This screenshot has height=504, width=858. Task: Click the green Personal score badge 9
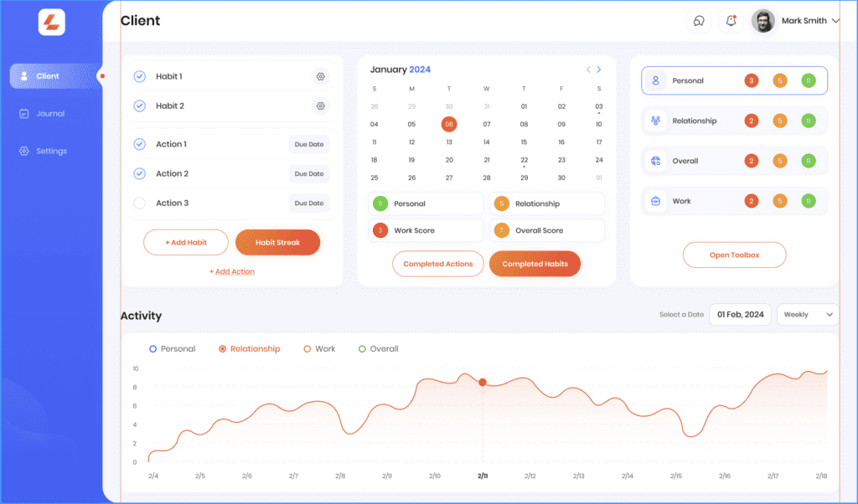[380, 203]
